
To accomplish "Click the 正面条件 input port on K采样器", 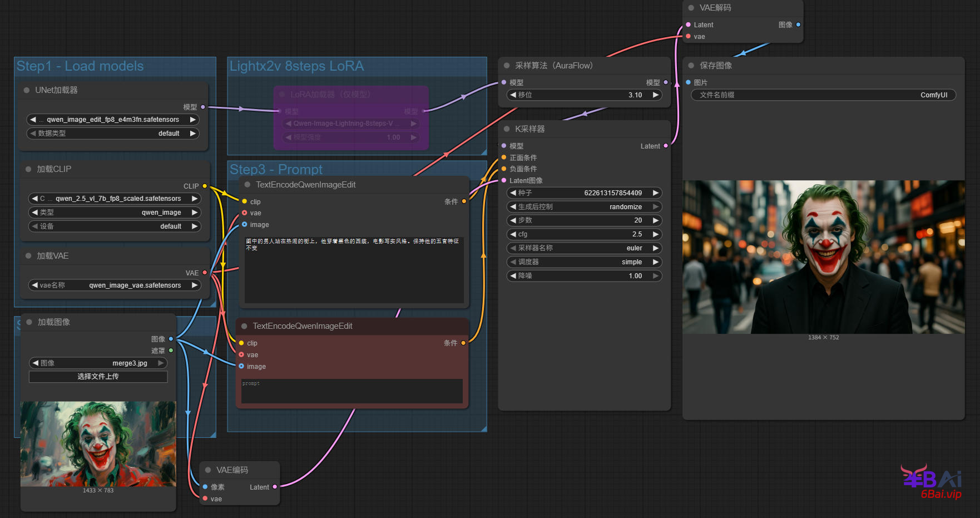I will coord(504,157).
